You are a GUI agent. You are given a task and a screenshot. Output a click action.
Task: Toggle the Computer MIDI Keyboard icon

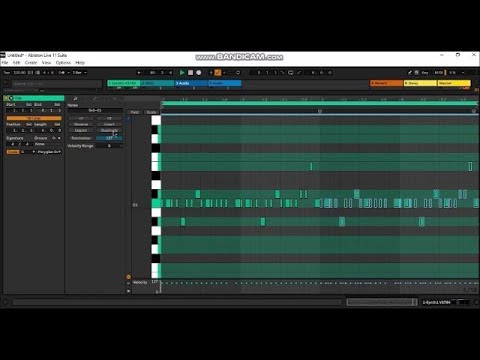(417, 72)
